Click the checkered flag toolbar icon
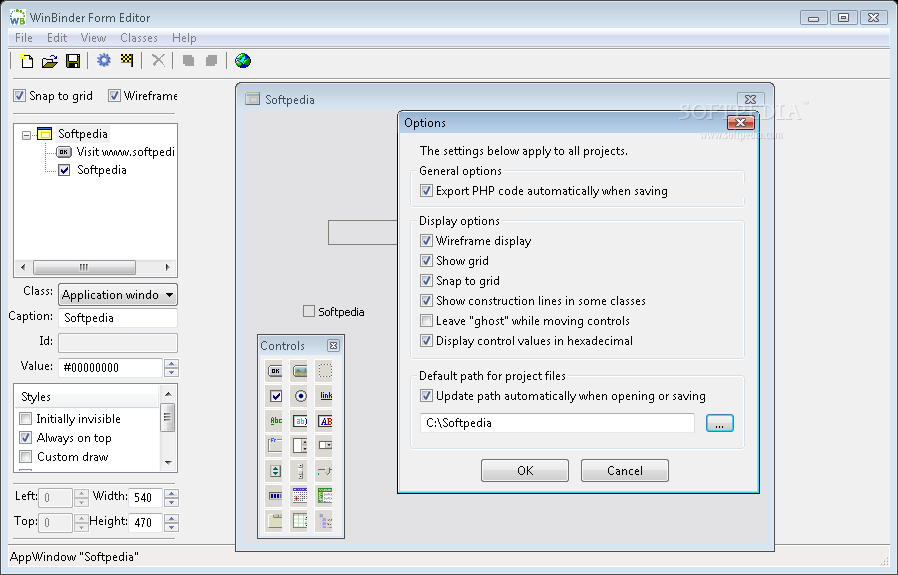The height and width of the screenshot is (575, 898). click(127, 60)
